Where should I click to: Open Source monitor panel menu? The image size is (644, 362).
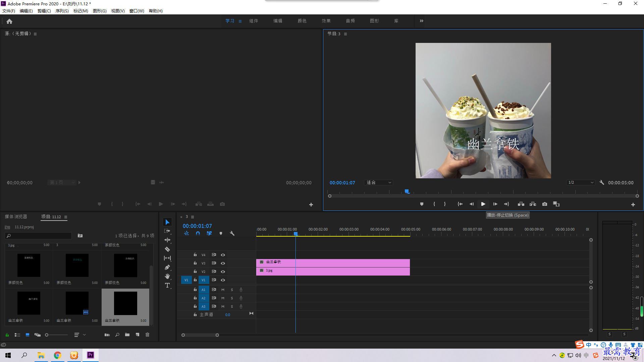(35, 34)
